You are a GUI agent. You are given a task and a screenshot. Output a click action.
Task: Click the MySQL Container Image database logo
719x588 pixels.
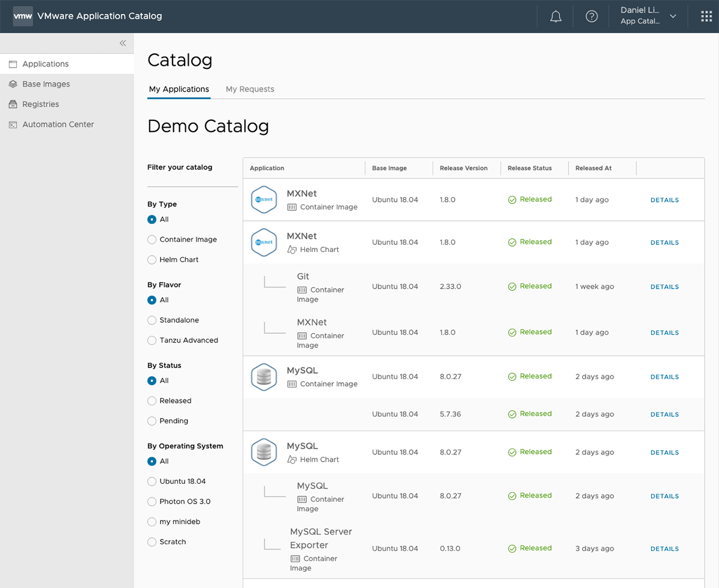tap(264, 377)
